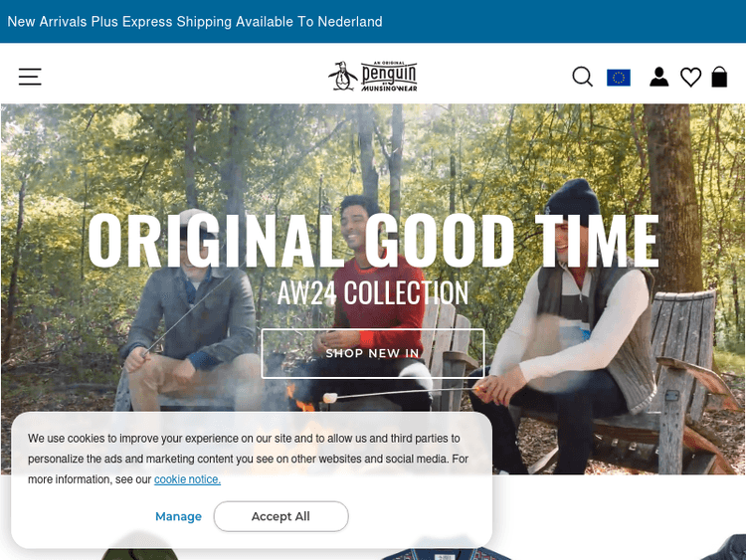Viewport: 746px width, 560px height.
Task: Click the New Arrivals Express Shipping banner
Action: [x=195, y=22]
